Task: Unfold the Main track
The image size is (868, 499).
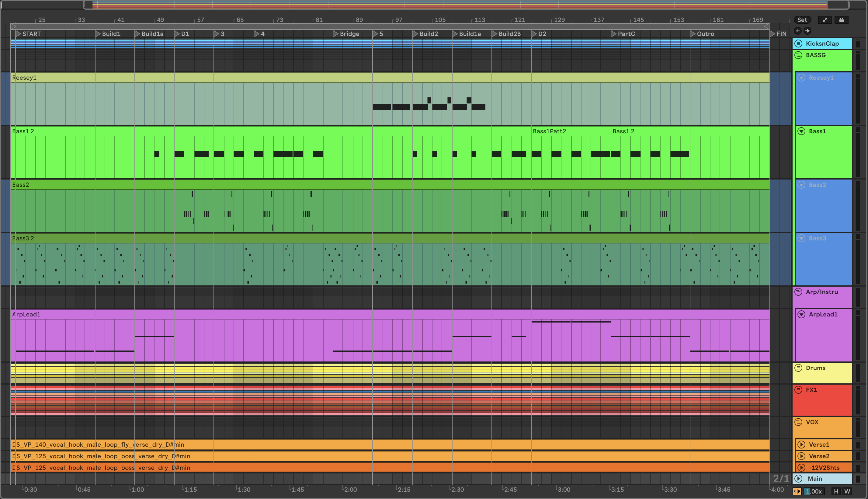Action: (x=798, y=478)
